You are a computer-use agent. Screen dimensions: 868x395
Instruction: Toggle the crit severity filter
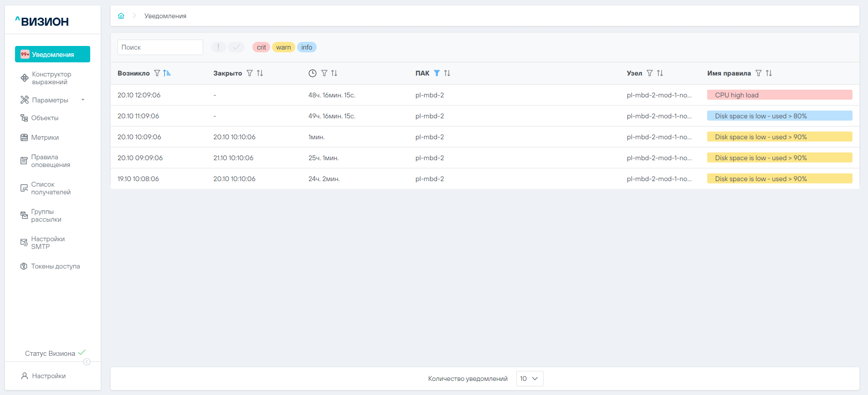click(x=261, y=47)
